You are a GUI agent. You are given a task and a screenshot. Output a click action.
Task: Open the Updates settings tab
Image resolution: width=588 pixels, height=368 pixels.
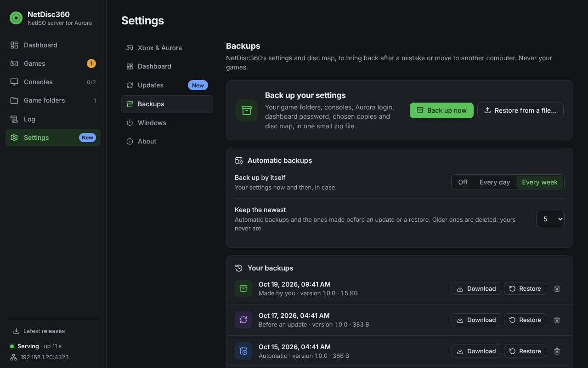(x=167, y=85)
